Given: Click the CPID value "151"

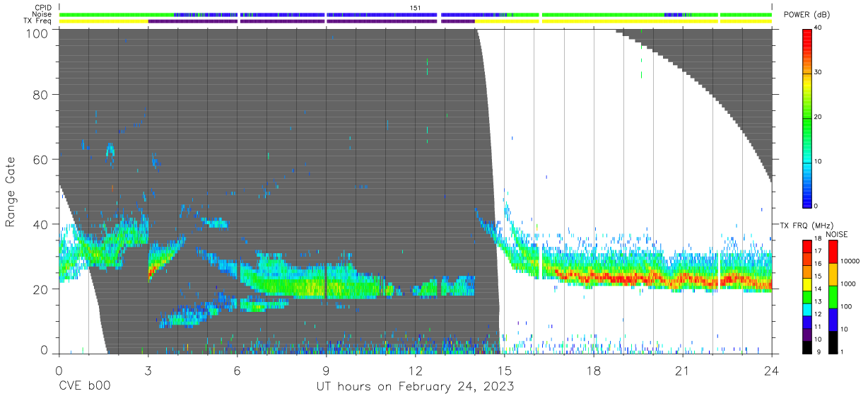Looking at the screenshot, I should coord(415,7).
